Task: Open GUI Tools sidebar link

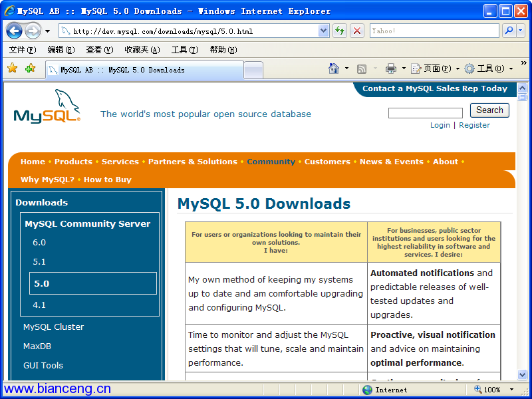Action: [43, 365]
